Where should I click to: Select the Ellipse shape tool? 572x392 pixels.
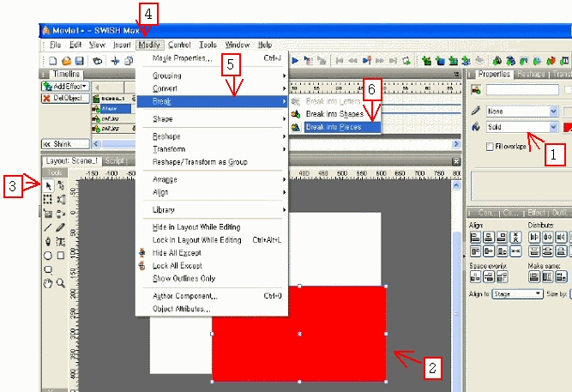pyautogui.click(x=48, y=256)
